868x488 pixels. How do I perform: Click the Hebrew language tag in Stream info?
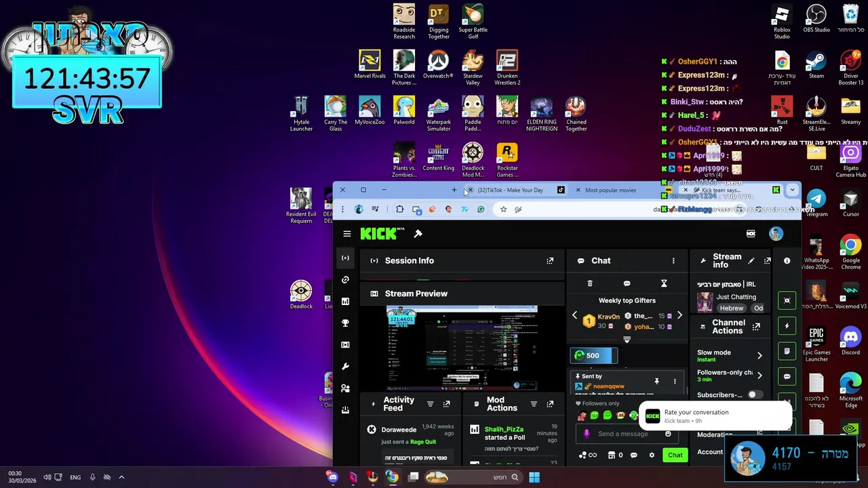[x=731, y=308]
